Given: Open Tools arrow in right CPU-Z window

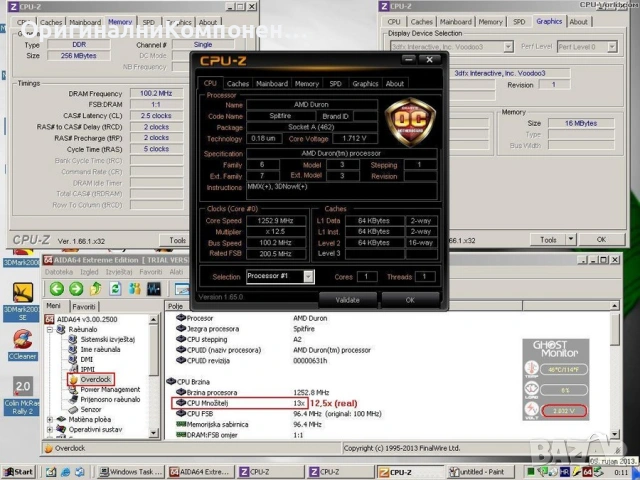Looking at the screenshot, I should tap(571, 240).
